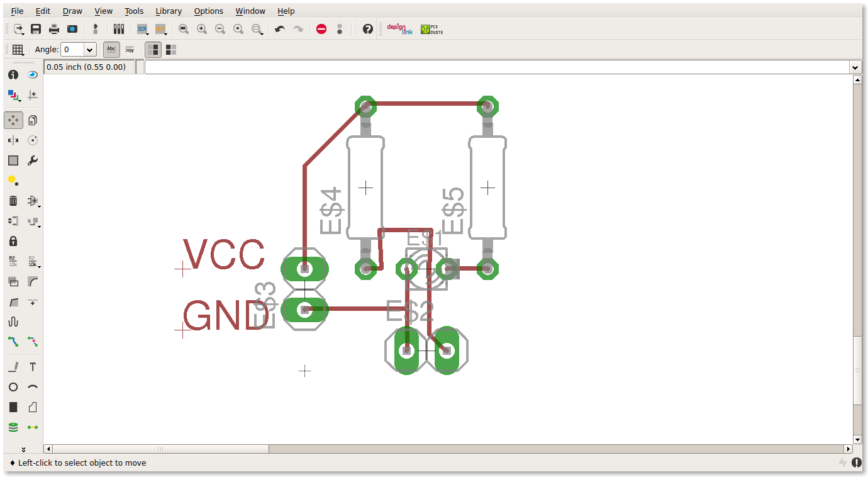Toggle mirrored text orientation
Image resolution: width=868 pixels, height=477 pixels.
click(x=130, y=50)
